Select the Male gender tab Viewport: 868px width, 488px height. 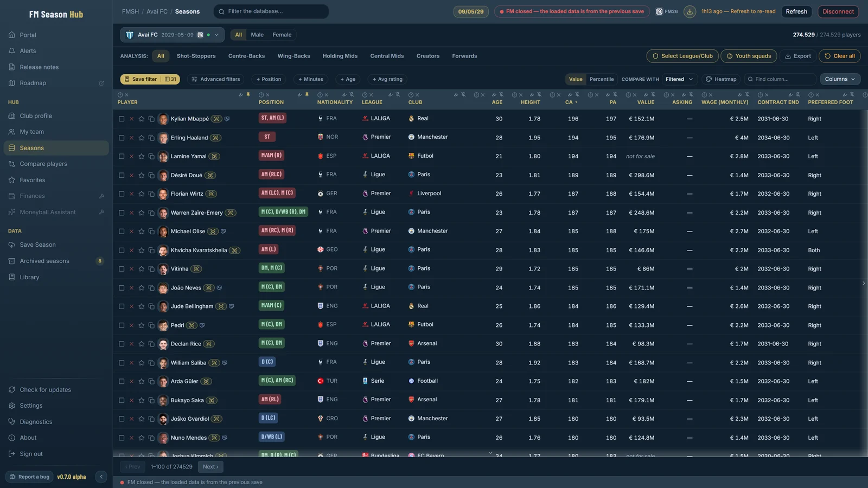point(257,35)
